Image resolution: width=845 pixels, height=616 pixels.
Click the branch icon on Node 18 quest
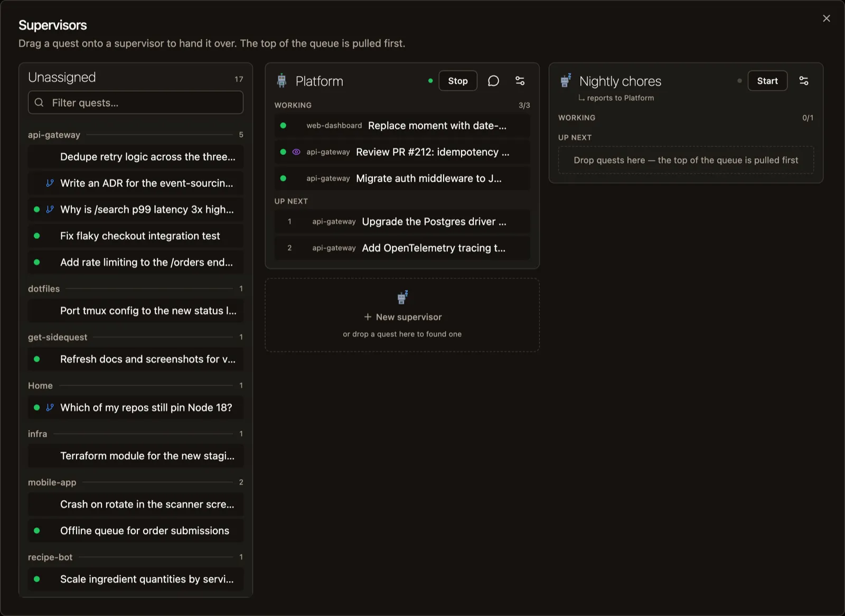pos(50,408)
